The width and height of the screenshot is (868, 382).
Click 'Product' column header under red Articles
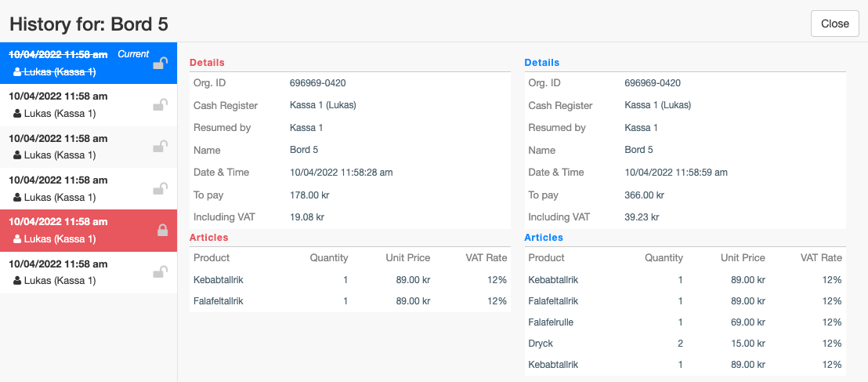tap(212, 258)
